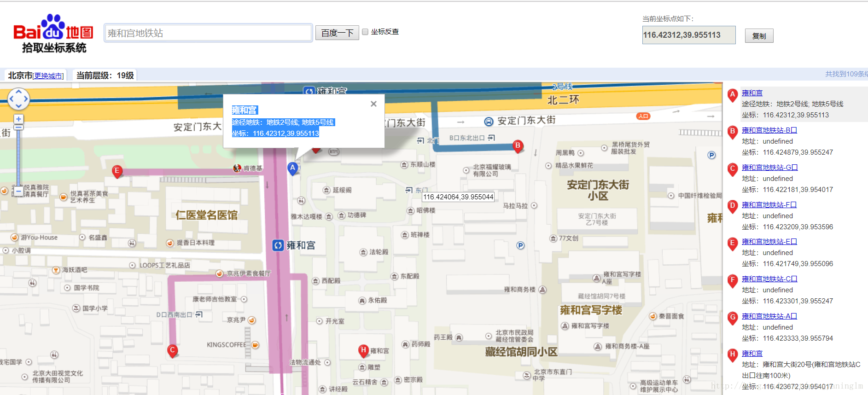Click the 安定门东大街小区 map label
868x395 pixels.
pos(598,190)
